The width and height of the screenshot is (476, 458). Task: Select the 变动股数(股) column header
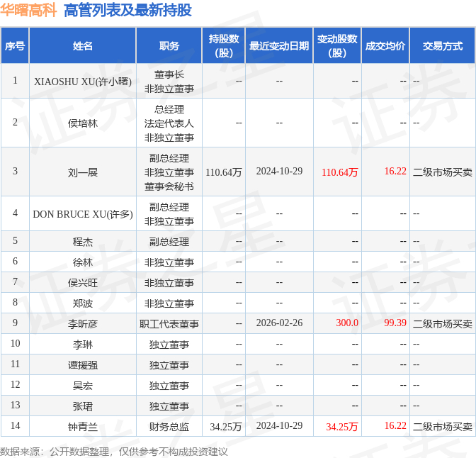[337, 46]
